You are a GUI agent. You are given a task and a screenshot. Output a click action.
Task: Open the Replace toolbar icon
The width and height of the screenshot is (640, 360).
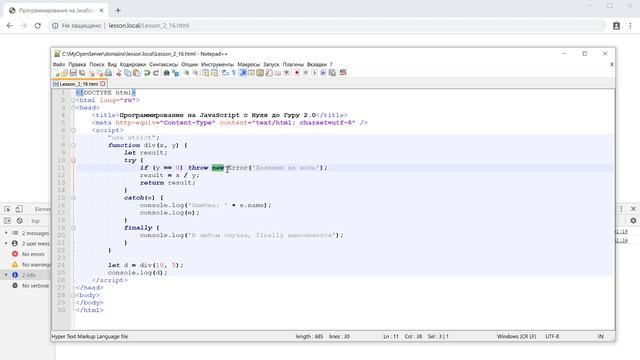[x=176, y=73]
